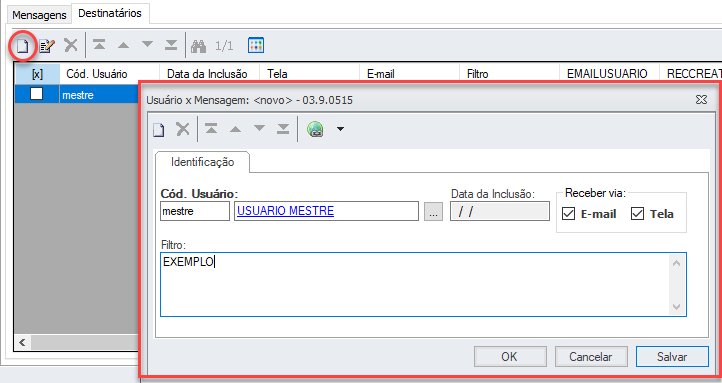Viewport: 722px width, 383px height.
Task: Go to previous record in dialog toolbar
Action: click(235, 129)
